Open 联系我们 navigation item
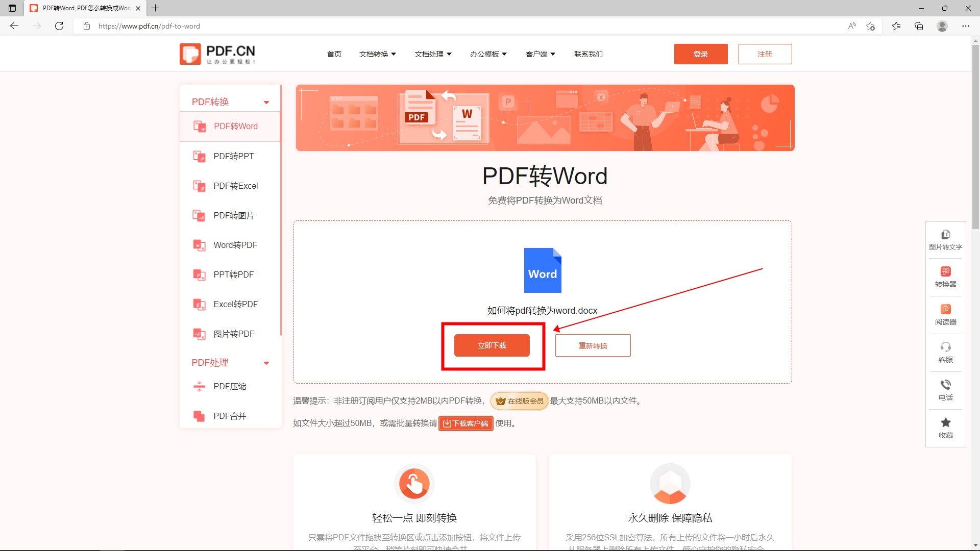This screenshot has width=980, height=551. (x=589, y=54)
